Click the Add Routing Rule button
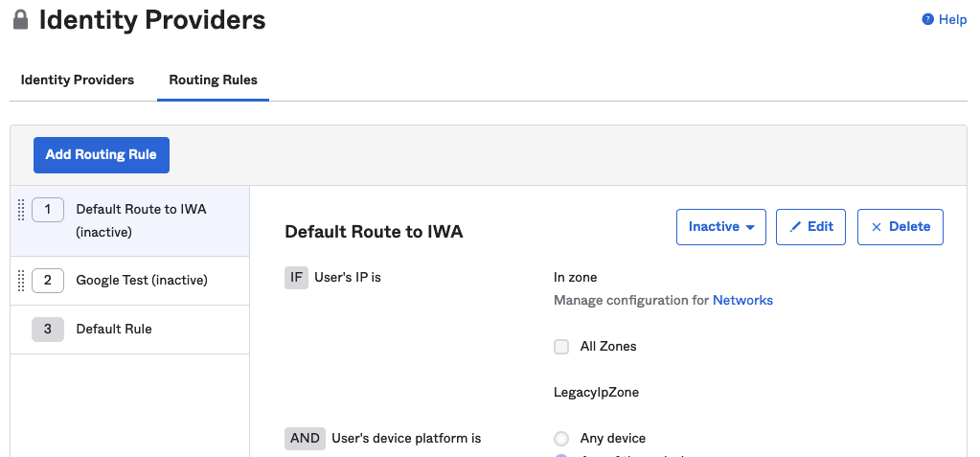980x457 pixels. click(102, 154)
